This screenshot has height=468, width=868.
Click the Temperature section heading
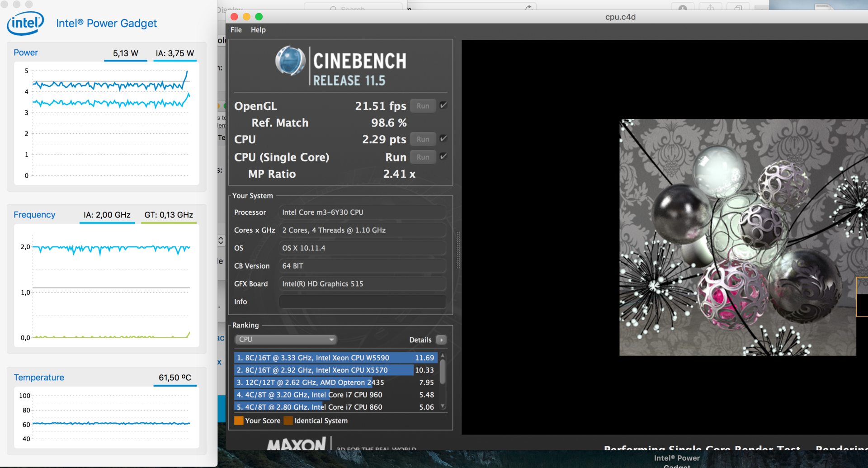pos(39,378)
